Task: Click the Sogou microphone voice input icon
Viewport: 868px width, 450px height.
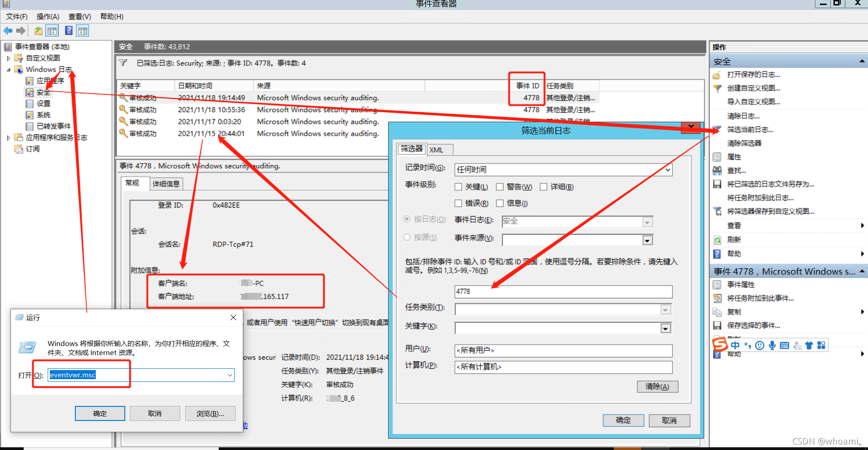Action: click(772, 346)
